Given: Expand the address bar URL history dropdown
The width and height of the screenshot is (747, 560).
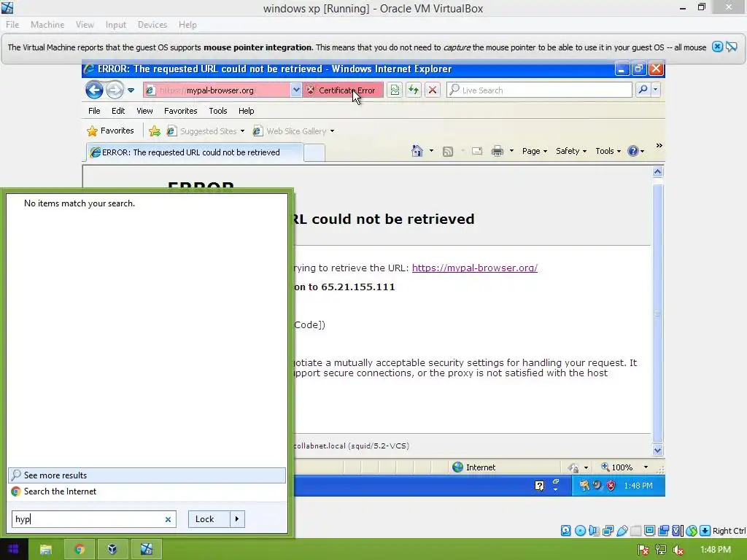Looking at the screenshot, I should pos(296,90).
